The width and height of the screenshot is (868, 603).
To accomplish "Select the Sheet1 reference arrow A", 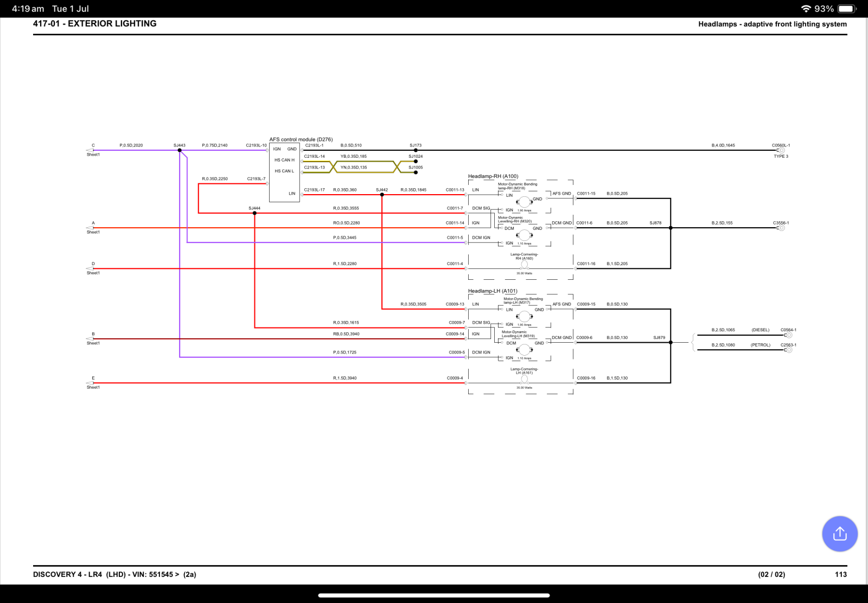I will [90, 228].
